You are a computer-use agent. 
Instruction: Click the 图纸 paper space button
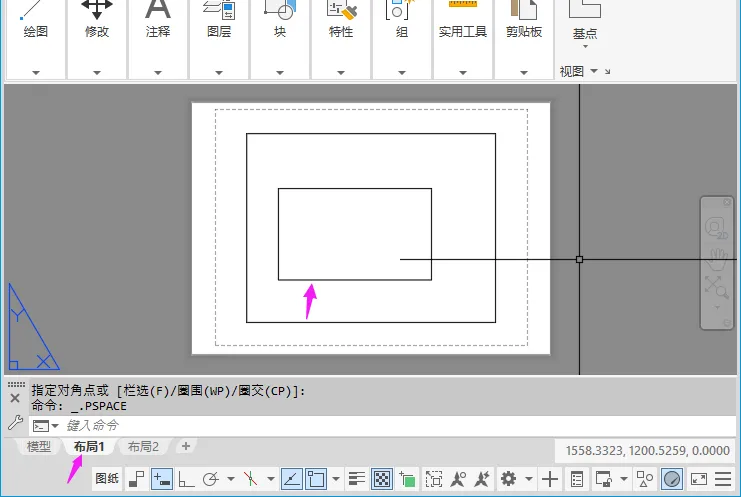pyautogui.click(x=107, y=479)
